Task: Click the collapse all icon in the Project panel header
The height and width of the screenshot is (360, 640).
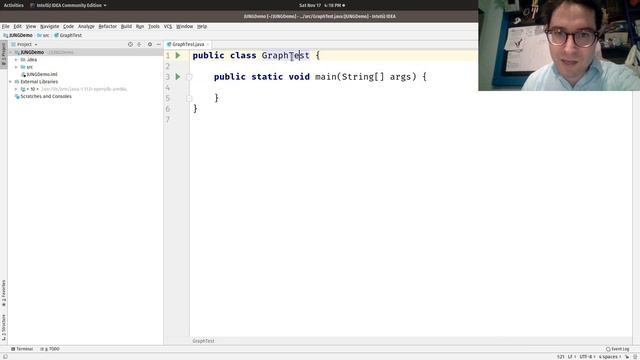Action: (x=140, y=44)
